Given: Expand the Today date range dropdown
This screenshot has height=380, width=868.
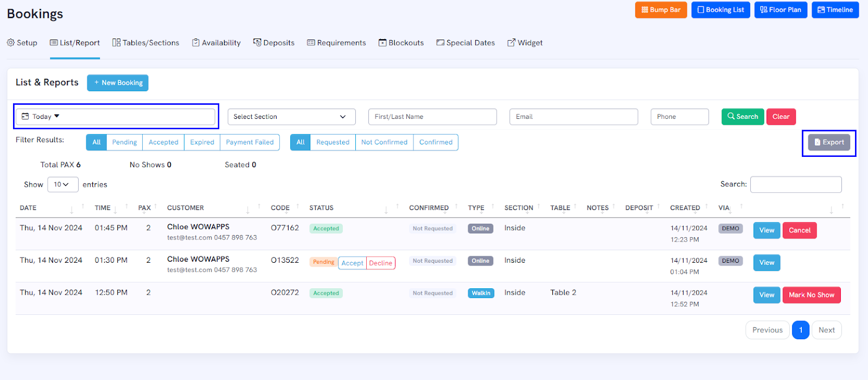Looking at the screenshot, I should coord(116,117).
